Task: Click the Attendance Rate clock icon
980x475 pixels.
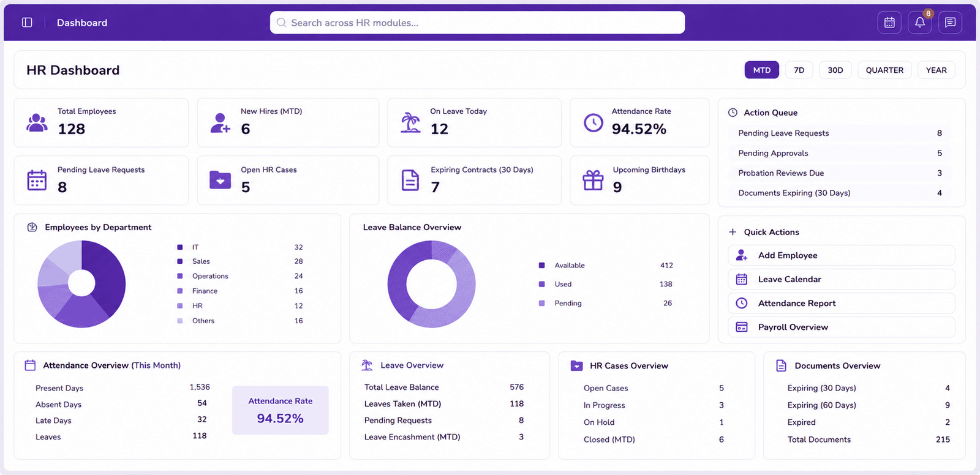Action: (x=593, y=122)
